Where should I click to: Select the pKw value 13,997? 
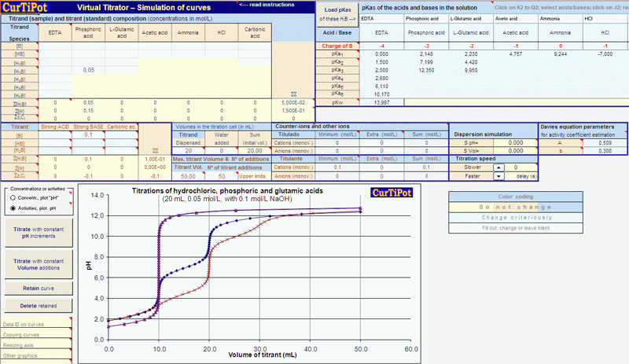click(381, 102)
